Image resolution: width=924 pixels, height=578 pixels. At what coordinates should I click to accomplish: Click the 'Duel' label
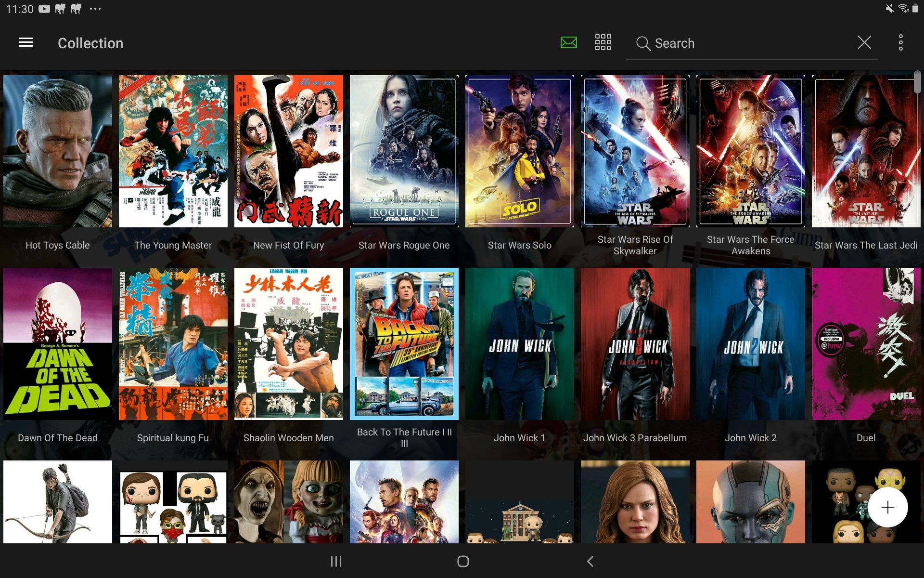coord(866,438)
